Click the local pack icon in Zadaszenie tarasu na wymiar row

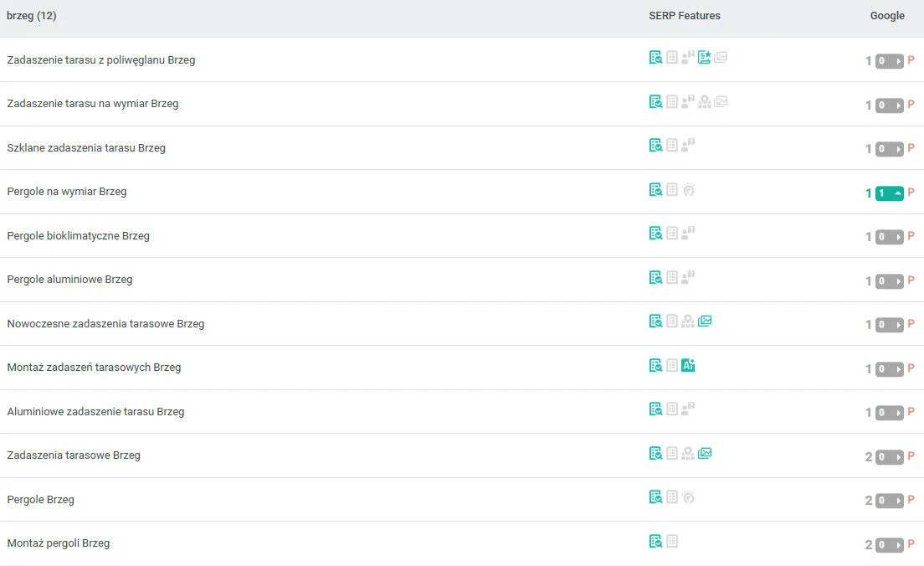click(705, 102)
